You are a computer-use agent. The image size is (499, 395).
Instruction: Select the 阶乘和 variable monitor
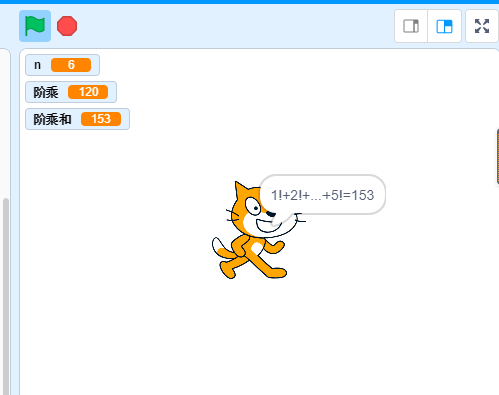point(77,119)
